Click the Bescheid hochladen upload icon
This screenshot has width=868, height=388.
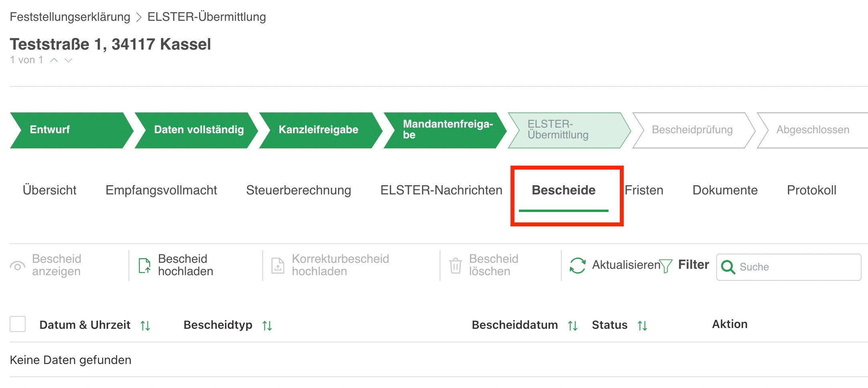[x=145, y=266]
